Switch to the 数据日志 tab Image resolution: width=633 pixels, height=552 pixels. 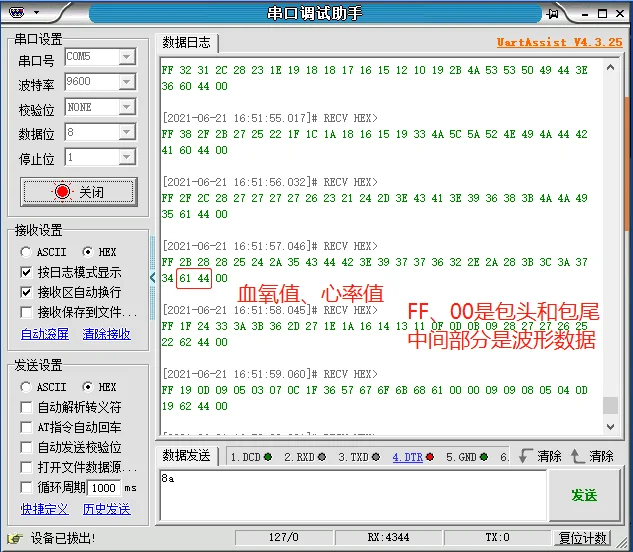click(x=187, y=42)
